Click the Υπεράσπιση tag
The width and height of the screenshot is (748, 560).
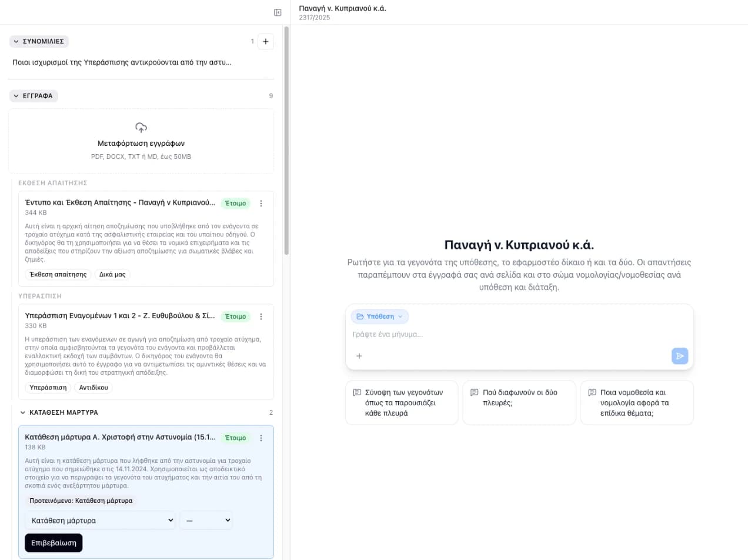point(48,388)
